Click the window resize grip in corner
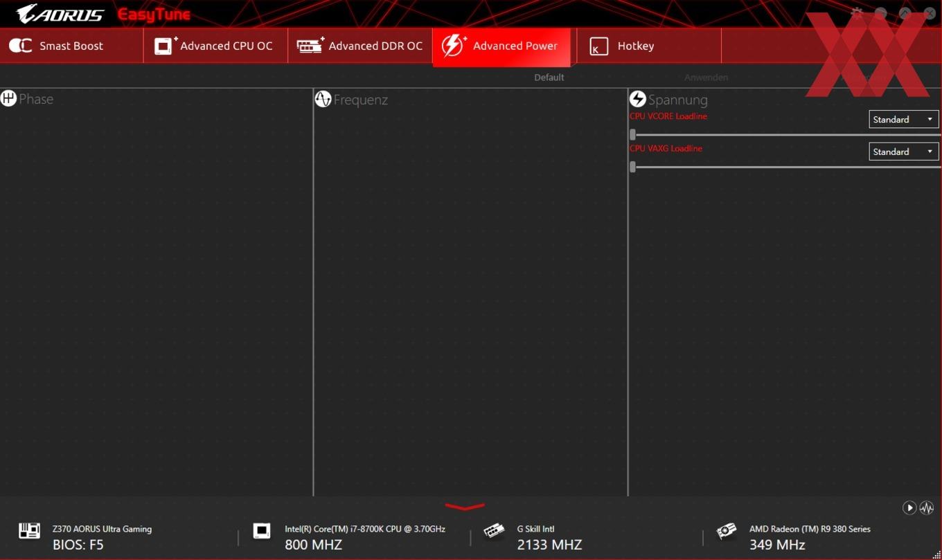942x560 pixels. tap(936, 554)
